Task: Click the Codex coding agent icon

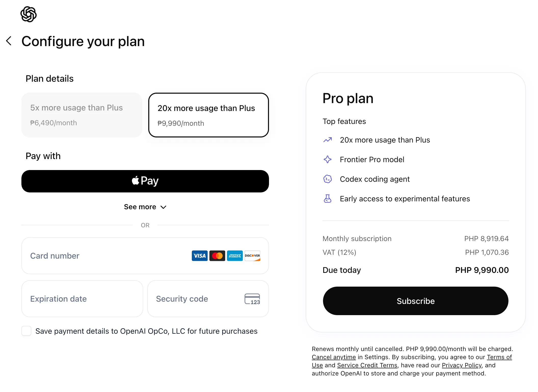Action: pos(328,179)
